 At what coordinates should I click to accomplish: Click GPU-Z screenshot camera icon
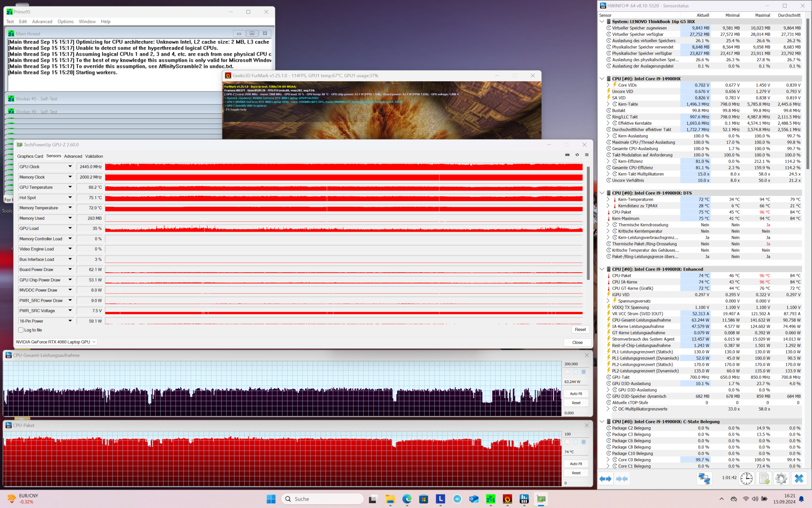point(567,155)
